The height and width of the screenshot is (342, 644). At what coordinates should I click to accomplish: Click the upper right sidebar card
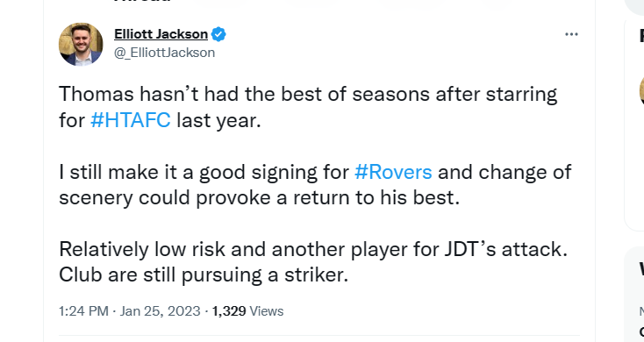pyautogui.click(x=634, y=125)
